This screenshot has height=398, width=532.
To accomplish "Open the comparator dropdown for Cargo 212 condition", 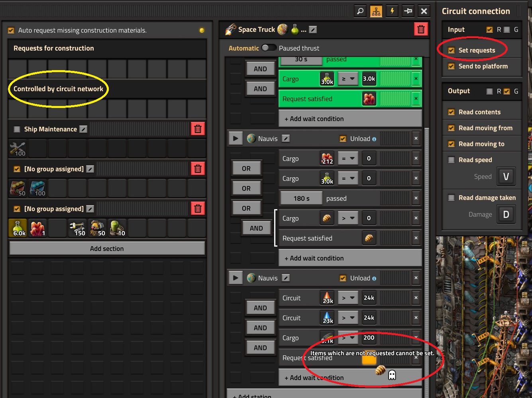I will (x=348, y=159).
